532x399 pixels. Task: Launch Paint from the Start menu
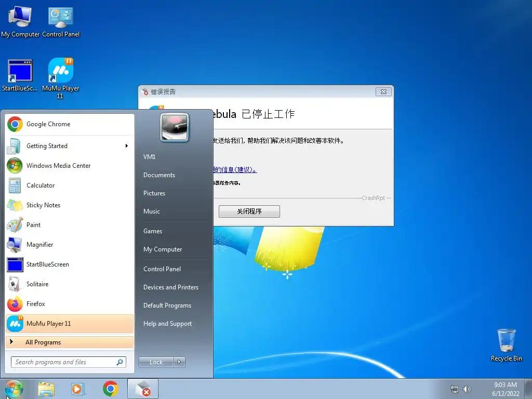pos(70,224)
